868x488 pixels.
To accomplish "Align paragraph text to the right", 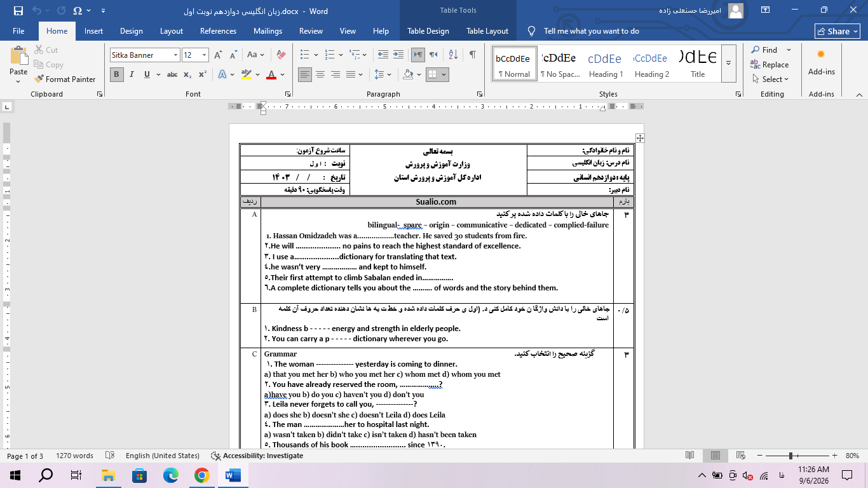I will [336, 74].
